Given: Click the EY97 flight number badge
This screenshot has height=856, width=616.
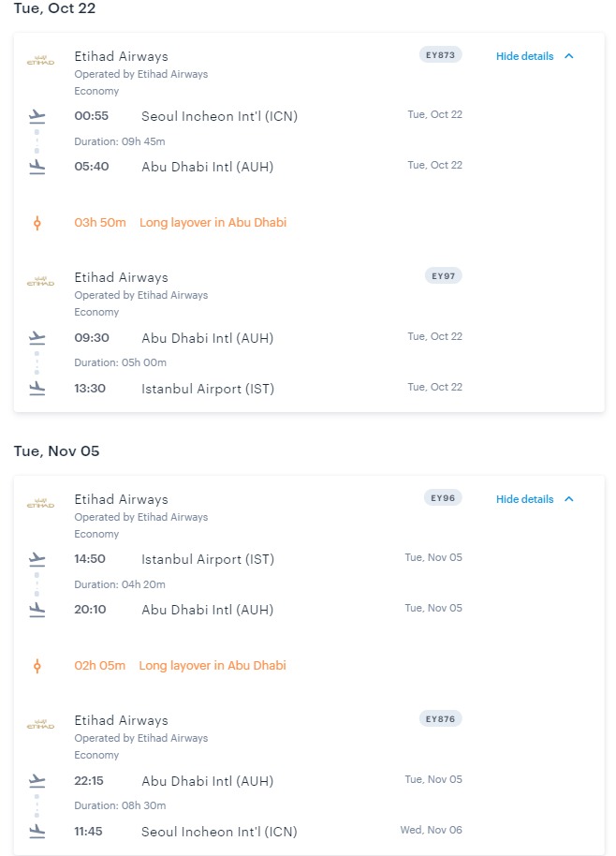Looking at the screenshot, I should click(x=443, y=276).
